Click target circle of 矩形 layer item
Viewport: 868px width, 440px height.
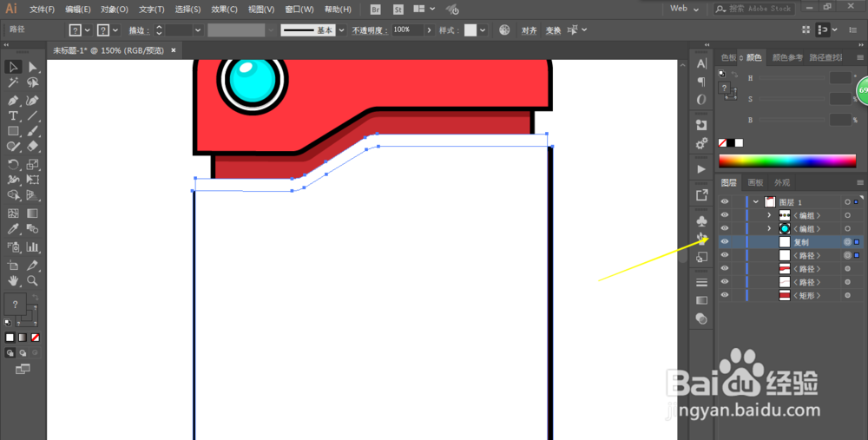[847, 296]
